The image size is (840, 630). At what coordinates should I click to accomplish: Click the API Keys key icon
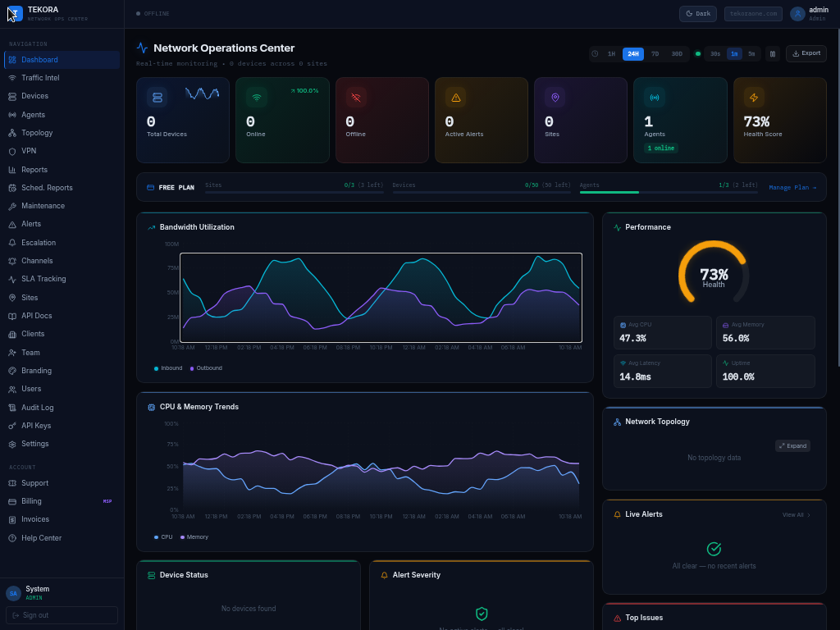coord(12,426)
